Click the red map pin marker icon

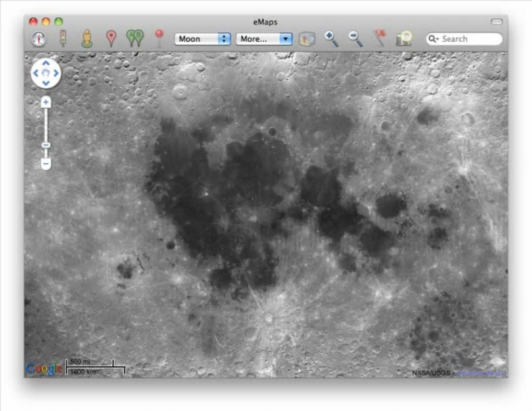(111, 39)
